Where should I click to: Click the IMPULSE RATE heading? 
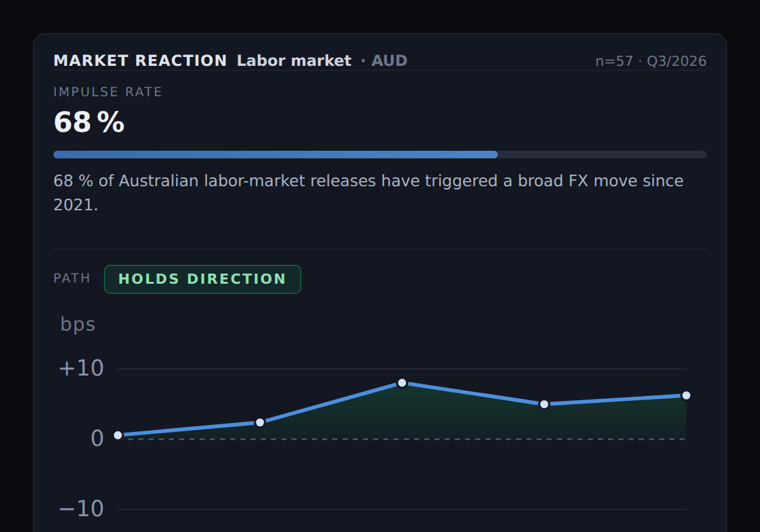(108, 92)
